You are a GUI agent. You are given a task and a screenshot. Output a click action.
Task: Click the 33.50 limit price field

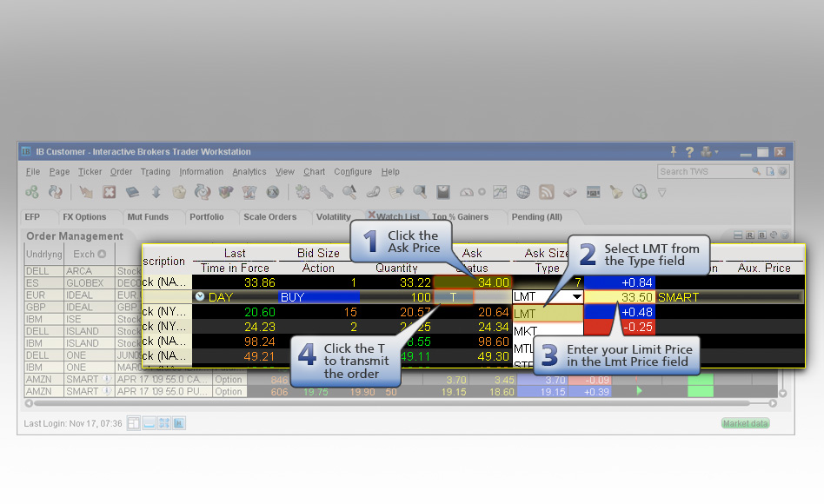pos(620,297)
